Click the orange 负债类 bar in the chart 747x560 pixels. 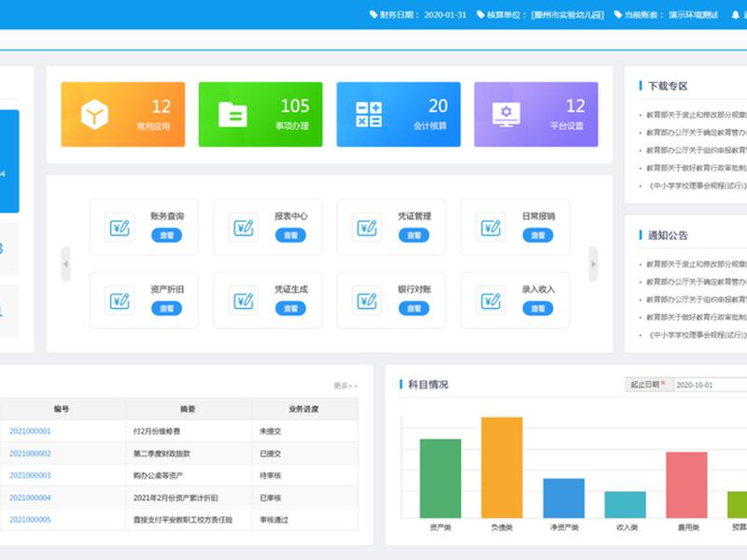pos(501,468)
